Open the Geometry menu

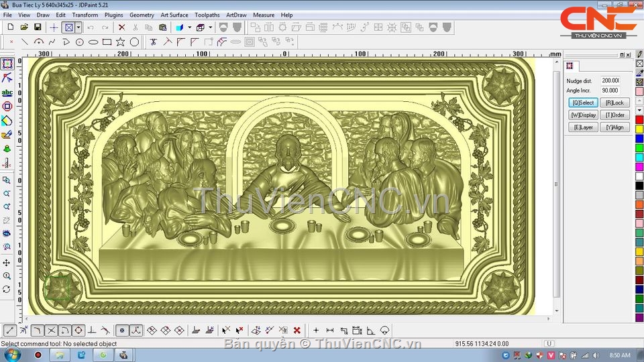pyautogui.click(x=142, y=15)
